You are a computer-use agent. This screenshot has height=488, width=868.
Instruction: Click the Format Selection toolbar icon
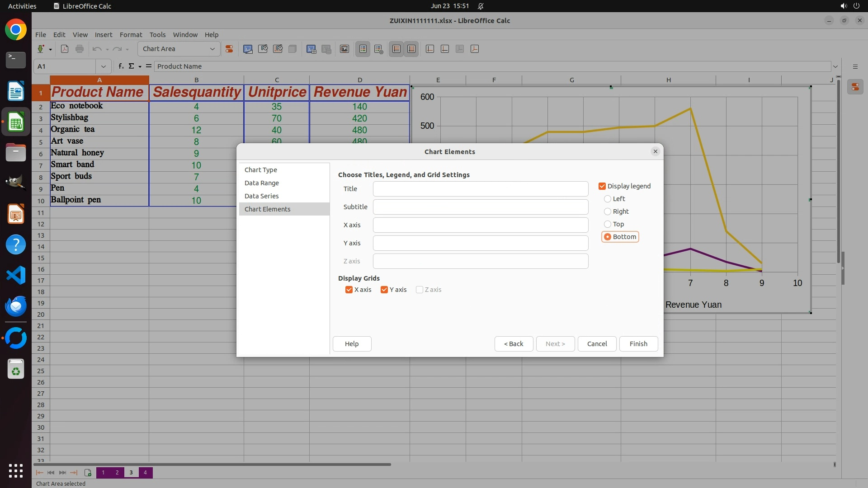point(229,49)
